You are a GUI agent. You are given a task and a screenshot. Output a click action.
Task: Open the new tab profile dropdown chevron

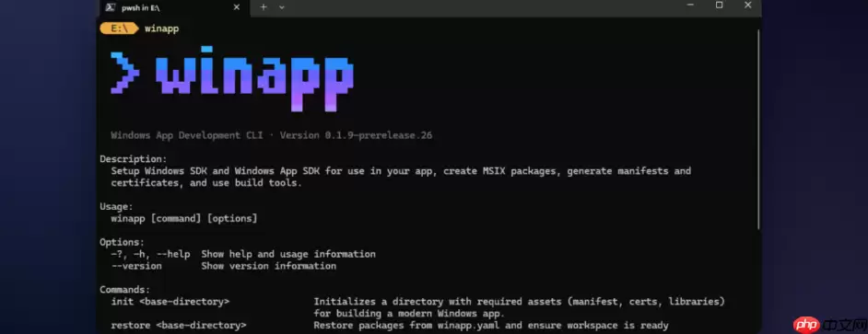[x=282, y=7]
